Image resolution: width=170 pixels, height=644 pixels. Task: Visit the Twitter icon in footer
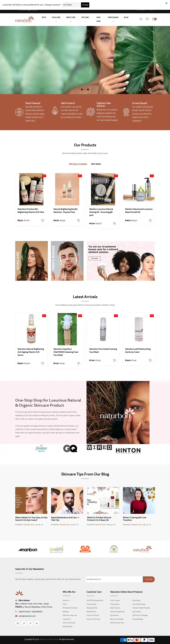[x=24, y=623]
